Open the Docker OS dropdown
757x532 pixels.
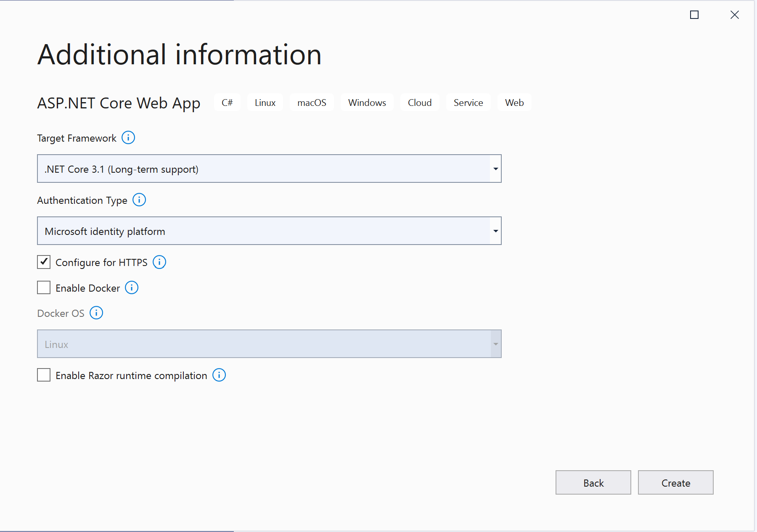click(x=495, y=344)
